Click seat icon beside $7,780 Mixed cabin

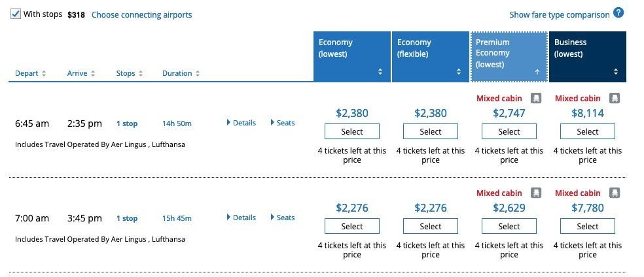coord(614,193)
